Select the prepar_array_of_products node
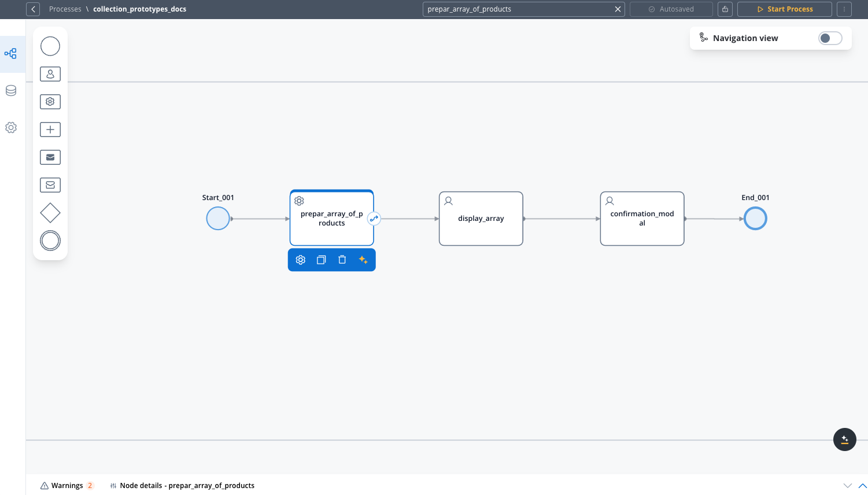Viewport: 868px width, 495px height. (332, 219)
